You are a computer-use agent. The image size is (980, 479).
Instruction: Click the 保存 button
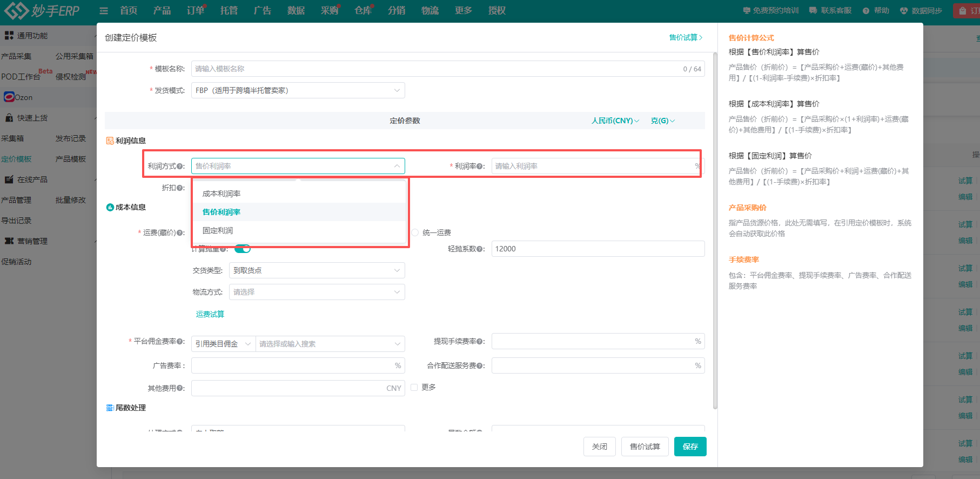tap(690, 447)
